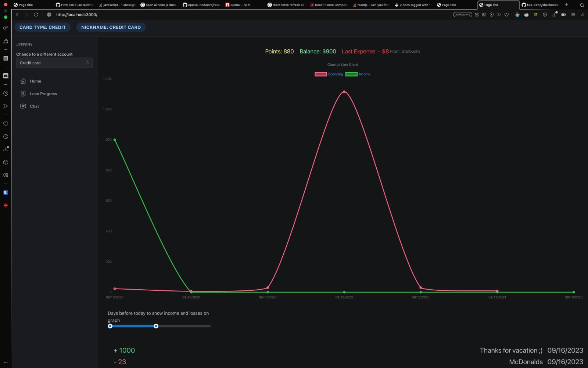This screenshot has height=368, width=588.
Task: Click the Balance: $900 text
Action: (318, 52)
